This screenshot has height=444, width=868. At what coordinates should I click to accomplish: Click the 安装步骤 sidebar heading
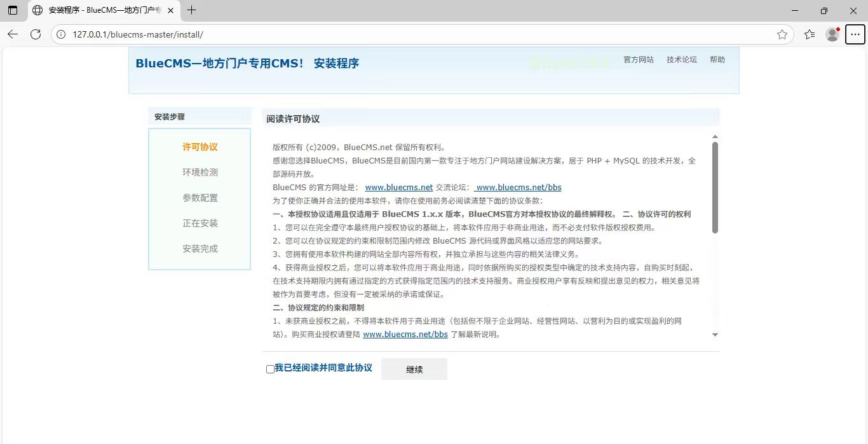click(170, 117)
